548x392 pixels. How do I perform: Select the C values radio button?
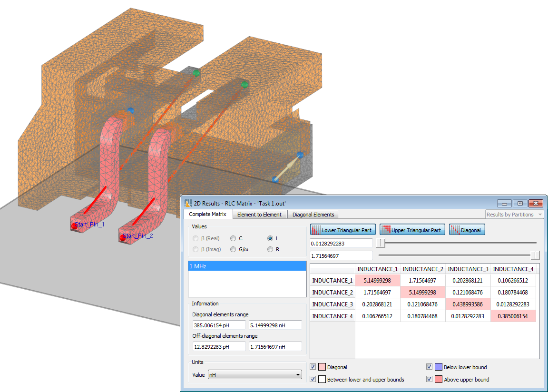click(233, 238)
